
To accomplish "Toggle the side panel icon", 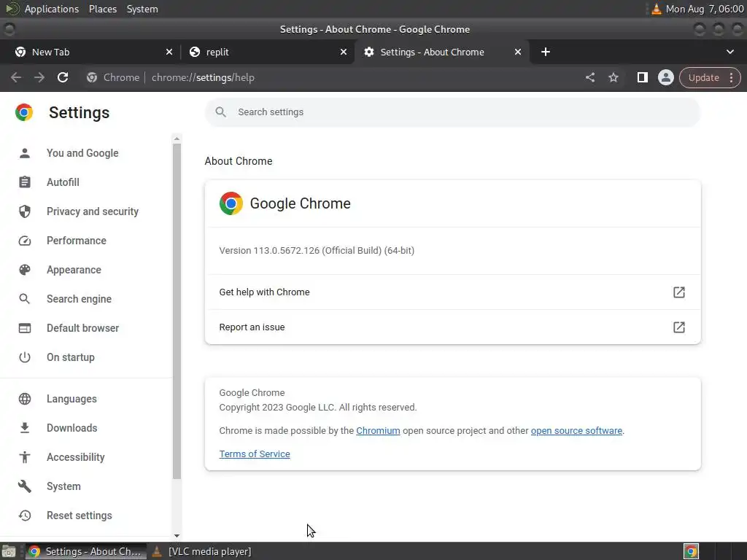I will 642,77.
